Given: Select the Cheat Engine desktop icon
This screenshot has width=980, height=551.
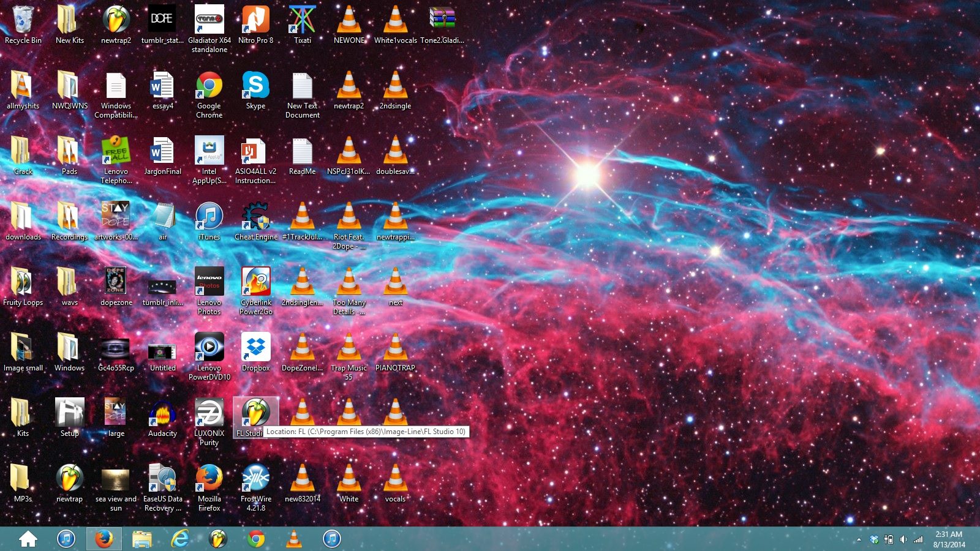Looking at the screenshot, I should pyautogui.click(x=255, y=217).
